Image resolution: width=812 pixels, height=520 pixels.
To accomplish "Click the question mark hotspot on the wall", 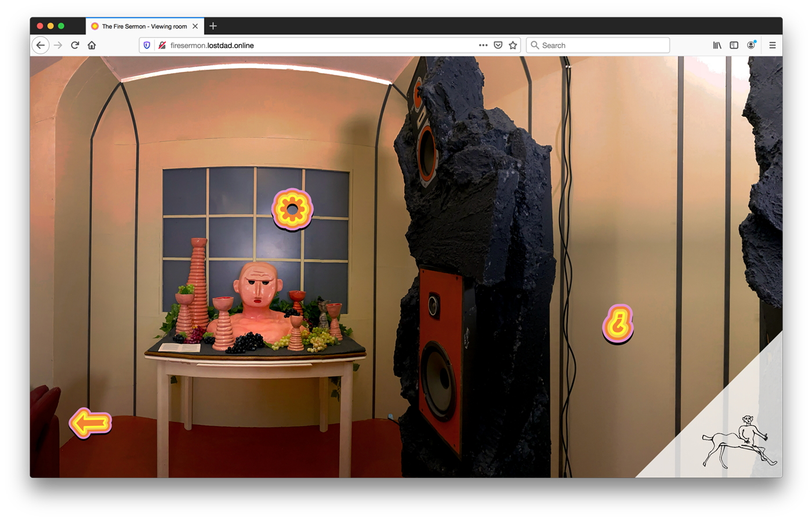I will [618, 323].
